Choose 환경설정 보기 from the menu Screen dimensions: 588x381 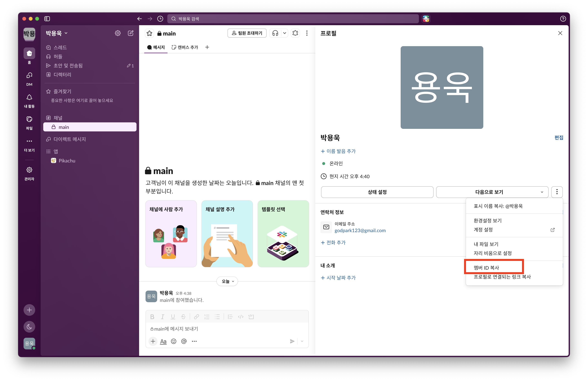(x=514, y=220)
